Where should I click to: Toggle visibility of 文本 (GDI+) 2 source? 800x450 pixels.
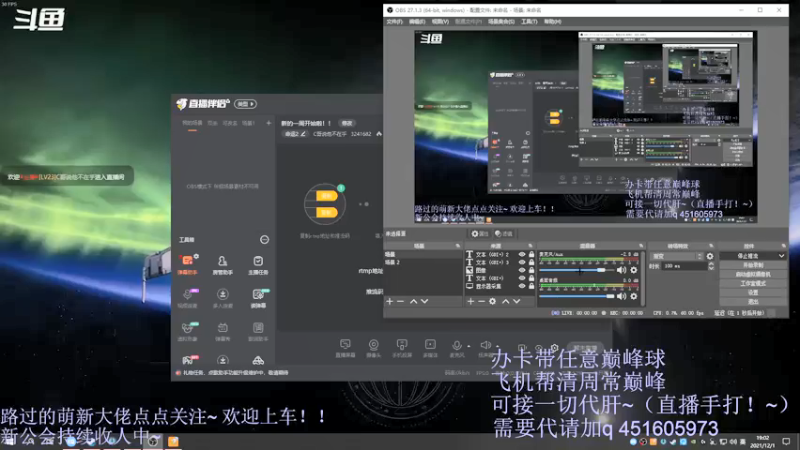pos(522,254)
